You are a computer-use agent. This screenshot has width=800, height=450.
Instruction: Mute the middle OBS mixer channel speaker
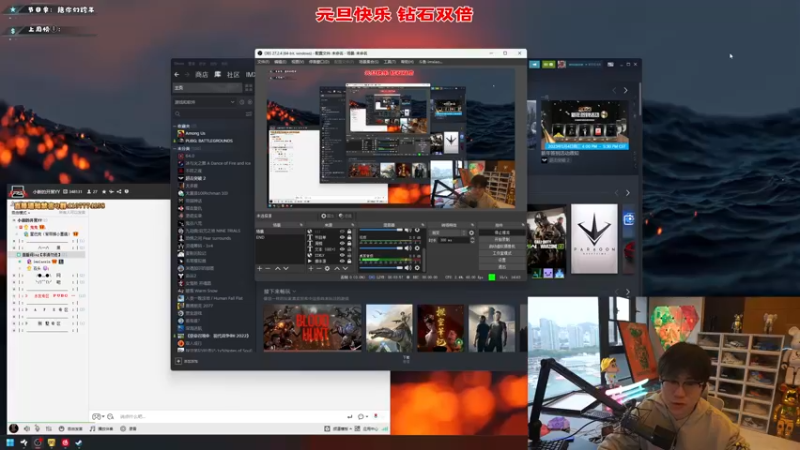pos(408,248)
